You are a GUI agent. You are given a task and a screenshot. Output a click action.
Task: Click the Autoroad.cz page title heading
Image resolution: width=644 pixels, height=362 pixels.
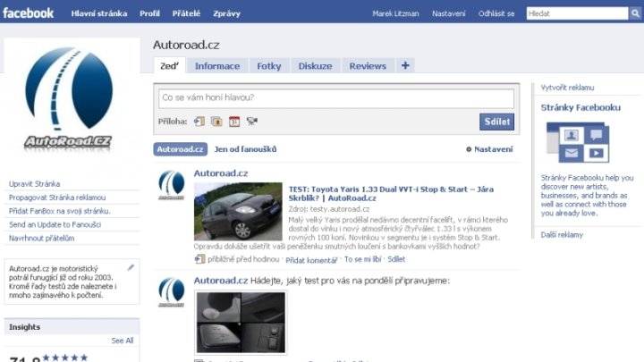click(x=186, y=45)
